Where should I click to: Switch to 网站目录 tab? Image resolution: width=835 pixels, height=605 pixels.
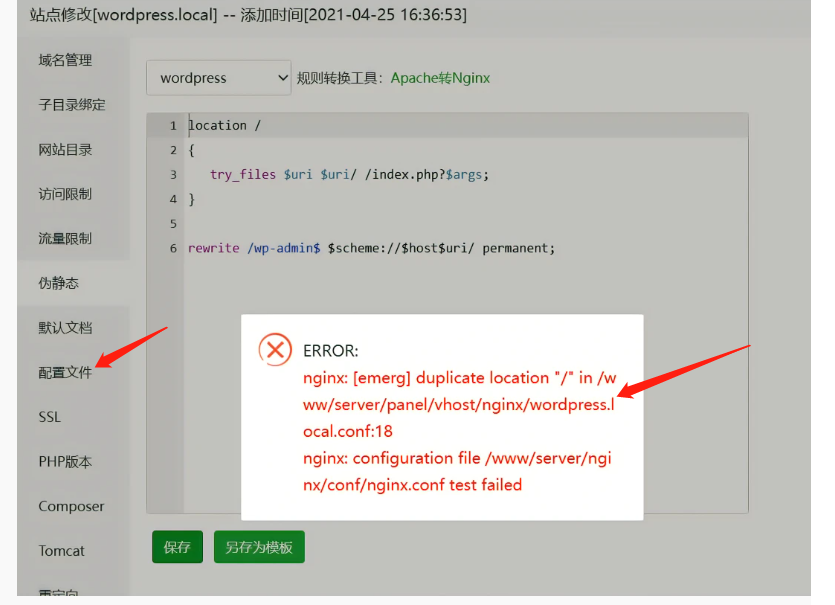click(x=65, y=150)
